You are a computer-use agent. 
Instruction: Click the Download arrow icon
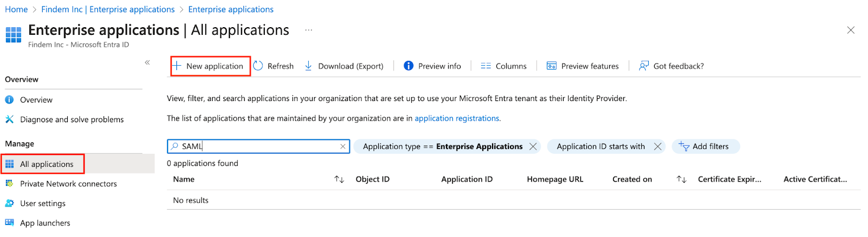coord(308,66)
